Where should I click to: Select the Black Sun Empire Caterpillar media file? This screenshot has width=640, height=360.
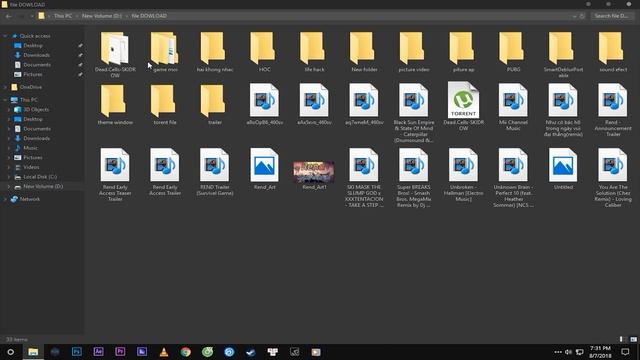point(413,113)
